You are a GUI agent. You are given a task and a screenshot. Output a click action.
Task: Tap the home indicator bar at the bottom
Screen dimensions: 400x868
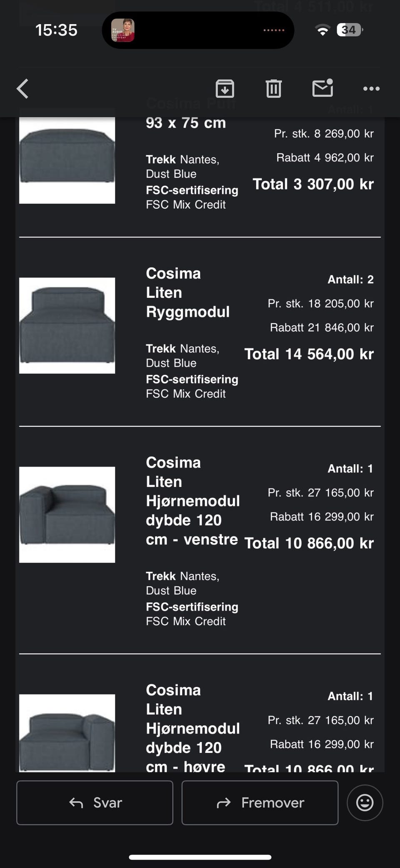tap(200, 857)
